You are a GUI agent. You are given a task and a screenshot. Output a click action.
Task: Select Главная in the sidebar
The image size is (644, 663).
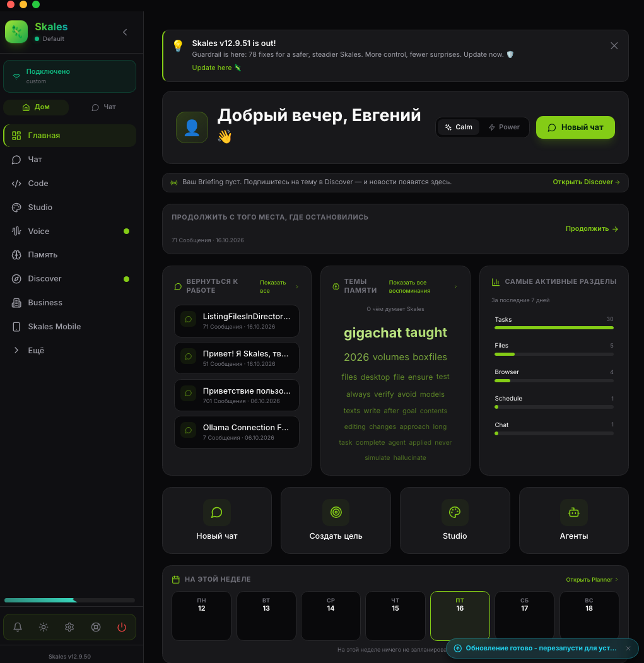click(x=70, y=135)
